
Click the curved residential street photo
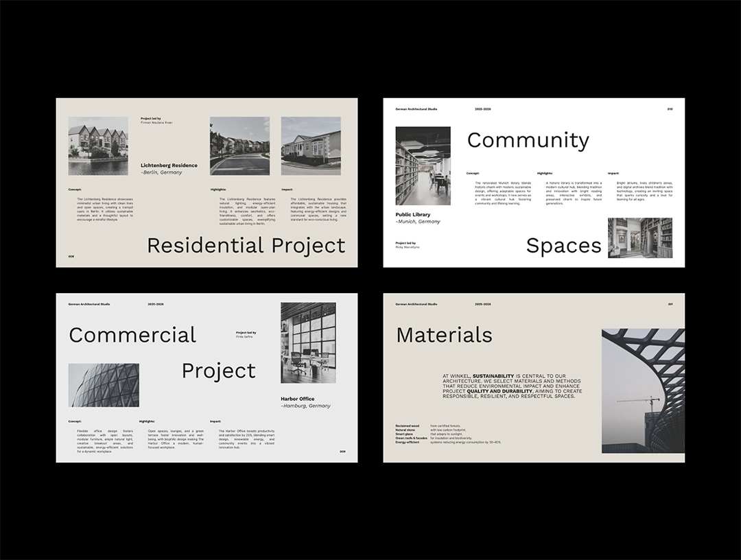(x=239, y=145)
